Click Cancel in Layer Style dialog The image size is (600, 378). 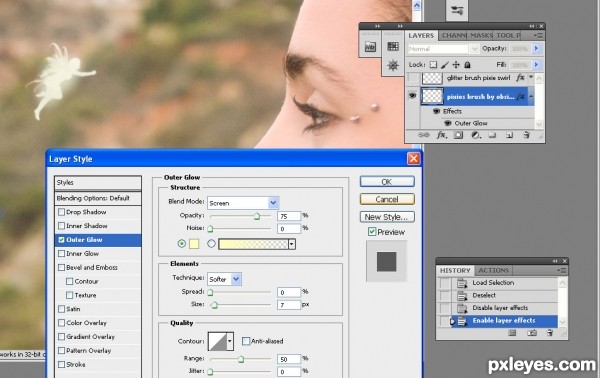point(387,199)
